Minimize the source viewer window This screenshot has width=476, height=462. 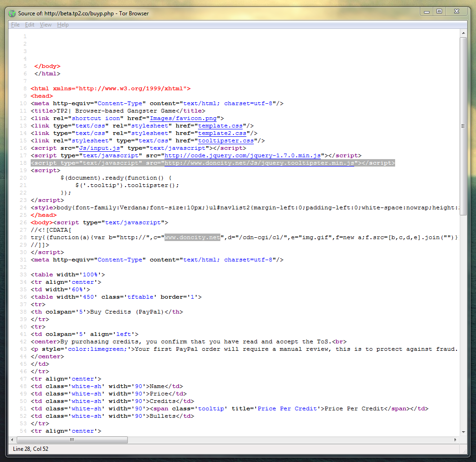click(427, 12)
